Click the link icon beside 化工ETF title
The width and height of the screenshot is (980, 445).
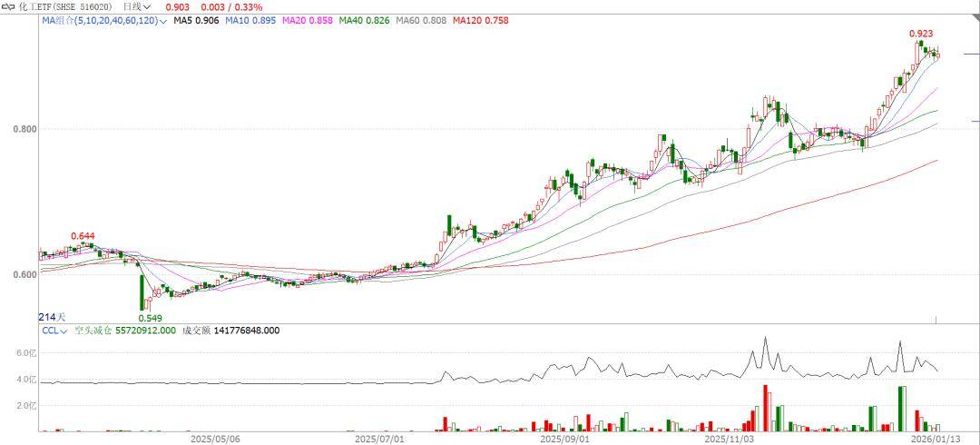pos(9,6)
